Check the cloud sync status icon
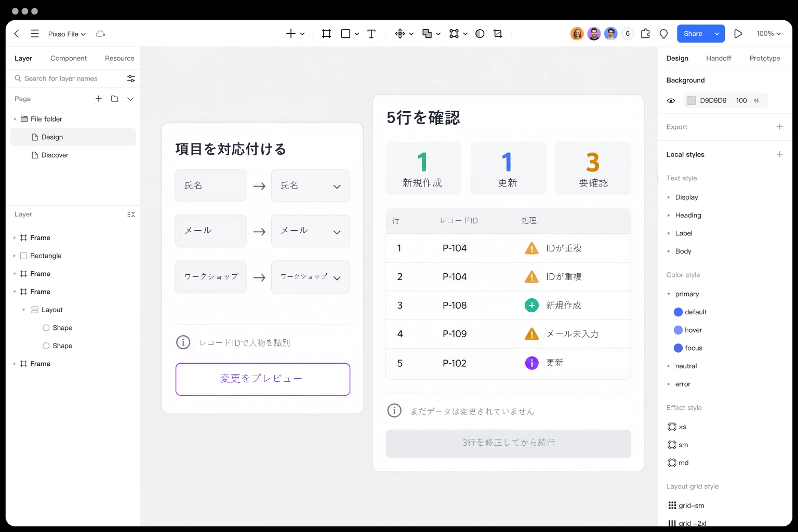Image resolution: width=798 pixels, height=532 pixels. pyautogui.click(x=100, y=34)
